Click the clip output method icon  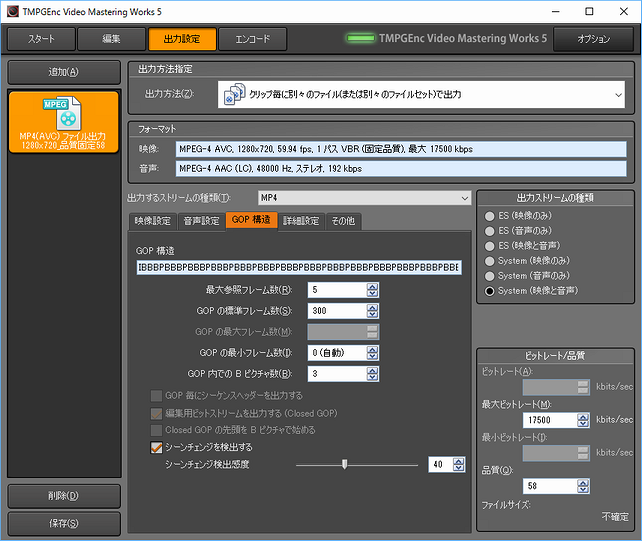(x=235, y=94)
